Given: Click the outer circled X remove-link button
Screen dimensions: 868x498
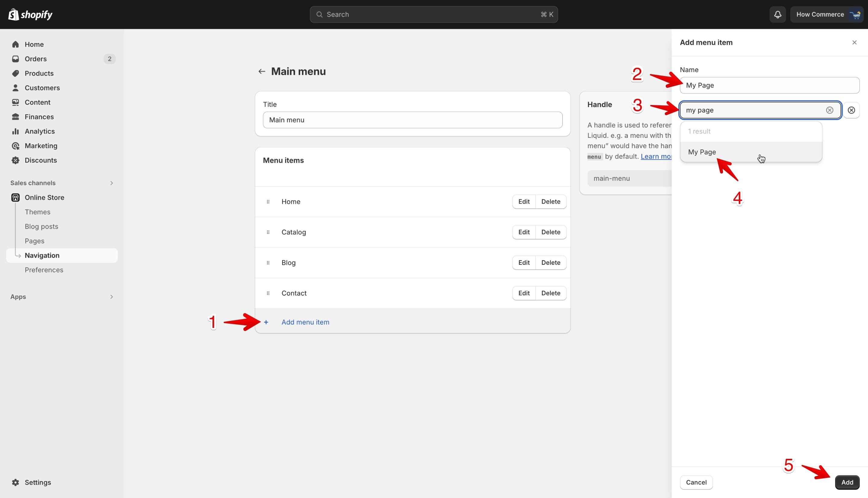Looking at the screenshot, I should point(851,110).
